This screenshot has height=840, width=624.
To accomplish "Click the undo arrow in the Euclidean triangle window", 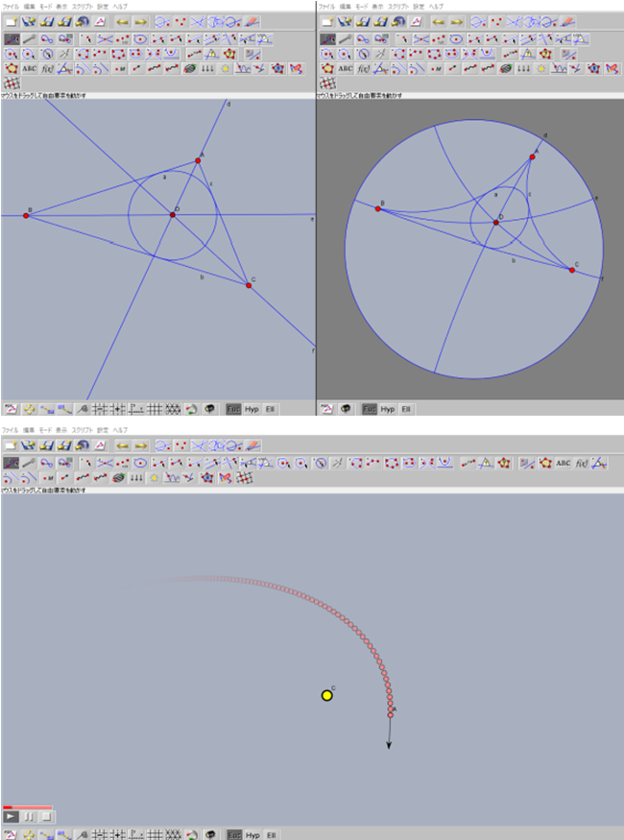I will (123, 21).
